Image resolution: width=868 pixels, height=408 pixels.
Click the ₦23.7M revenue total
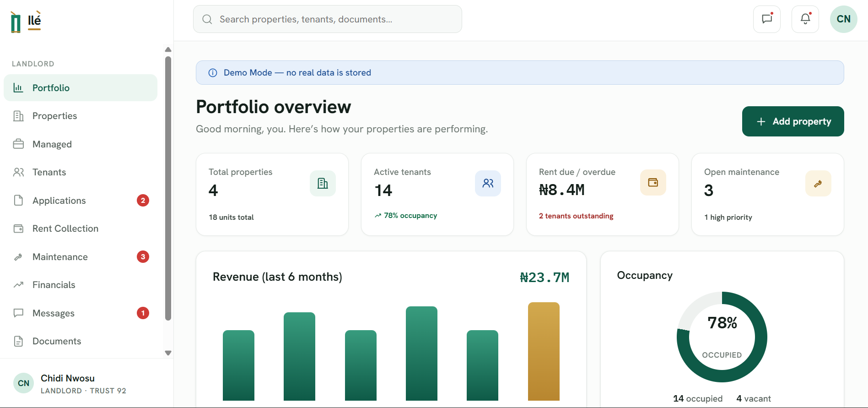tap(545, 277)
